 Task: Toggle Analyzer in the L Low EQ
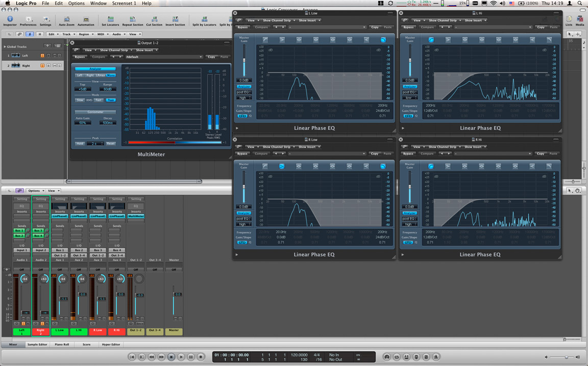tap(244, 87)
